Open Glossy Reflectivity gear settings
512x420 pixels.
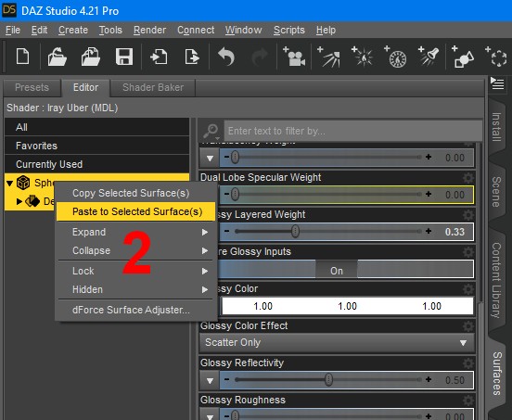click(x=467, y=363)
